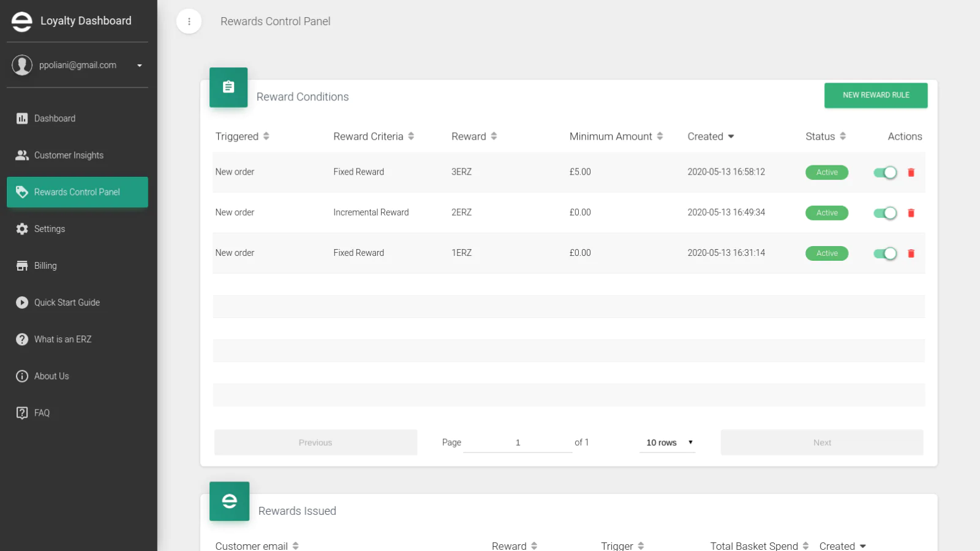Click the New Reward Rule button
This screenshot has width=980, height=551.
[875, 96]
